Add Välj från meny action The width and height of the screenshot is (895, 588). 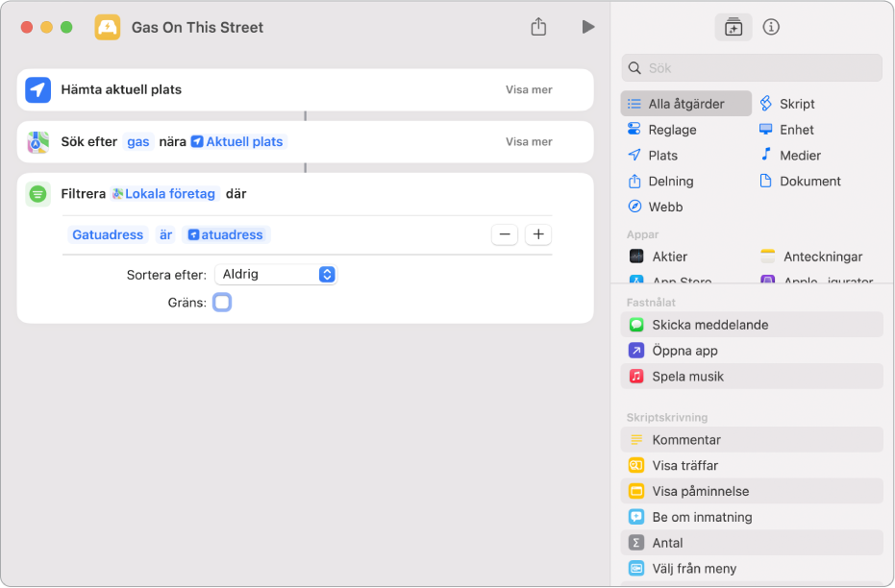click(752, 568)
